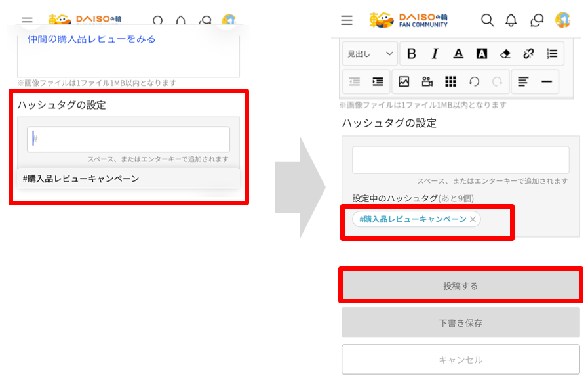The image size is (588, 380).
Task: Remove the #購入品レビューキャンペーン hashtag tag
Action: 473,219
